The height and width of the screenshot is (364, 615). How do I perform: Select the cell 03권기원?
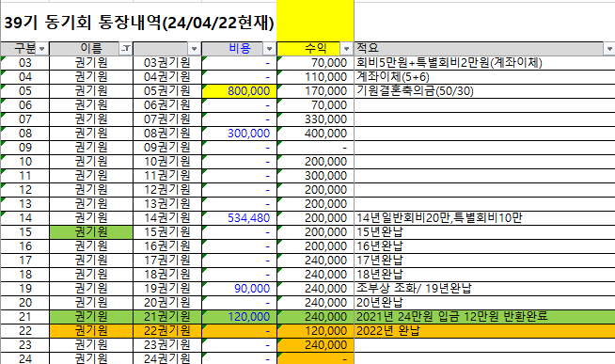[167, 63]
